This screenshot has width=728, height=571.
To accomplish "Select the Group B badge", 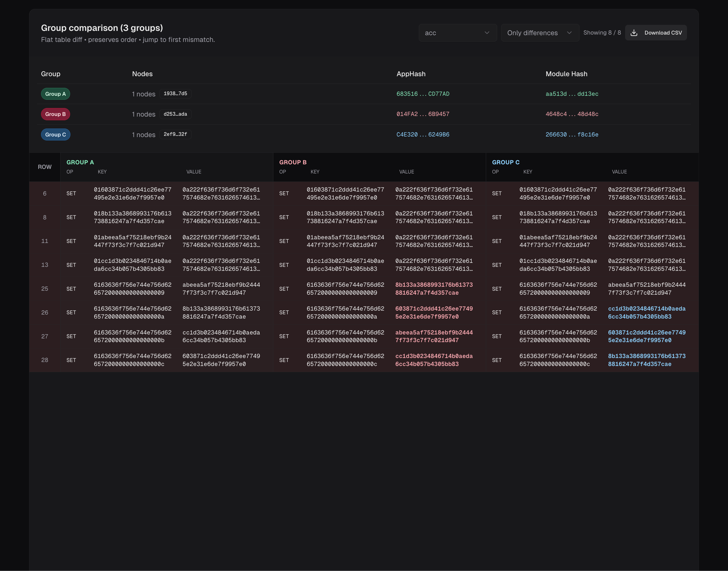I will [55, 114].
